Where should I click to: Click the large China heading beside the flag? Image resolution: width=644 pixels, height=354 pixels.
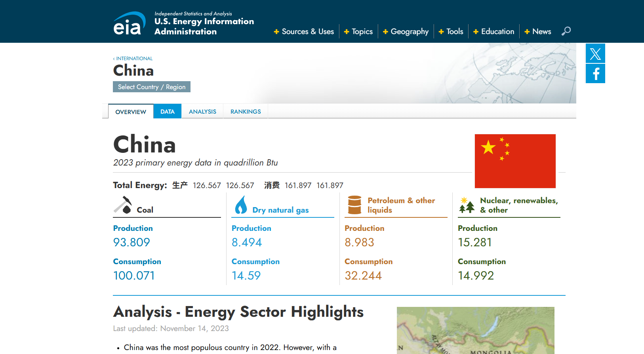(x=145, y=144)
